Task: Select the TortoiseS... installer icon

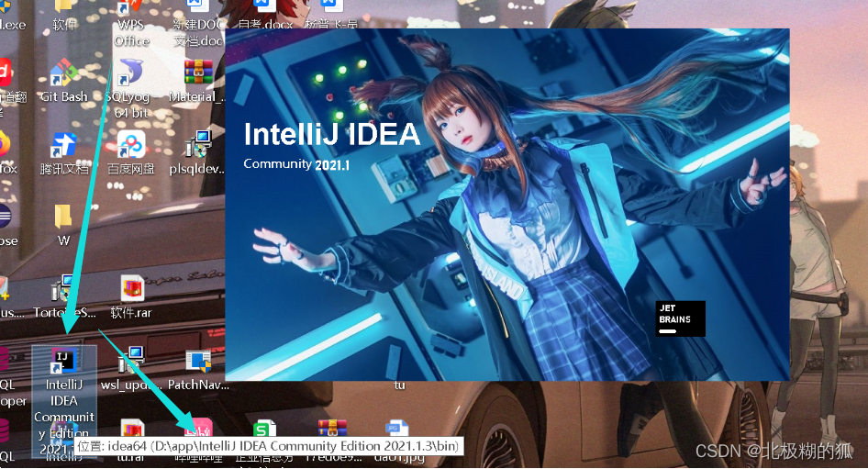Action: (x=64, y=297)
